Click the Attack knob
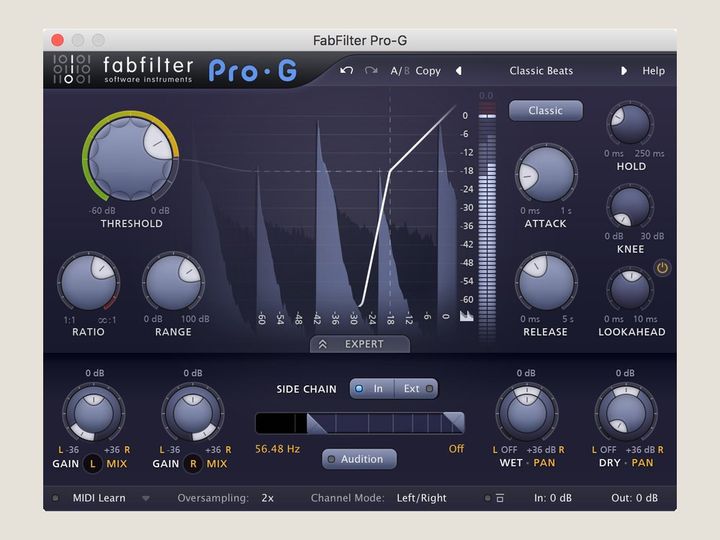 [x=546, y=174]
